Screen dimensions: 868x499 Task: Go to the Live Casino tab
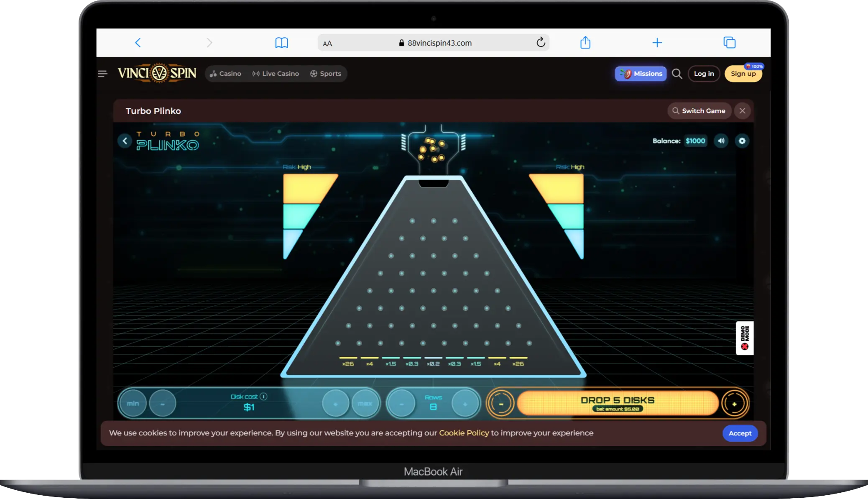(276, 74)
